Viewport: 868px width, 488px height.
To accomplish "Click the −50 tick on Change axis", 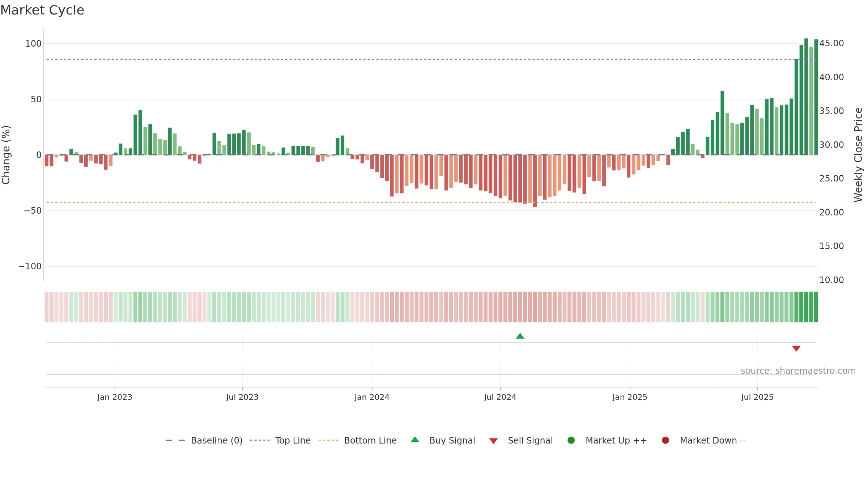I will pyautogui.click(x=33, y=211).
